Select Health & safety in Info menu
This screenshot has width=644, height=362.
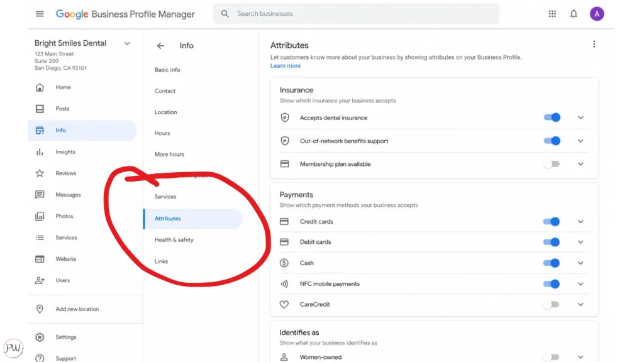click(x=174, y=240)
